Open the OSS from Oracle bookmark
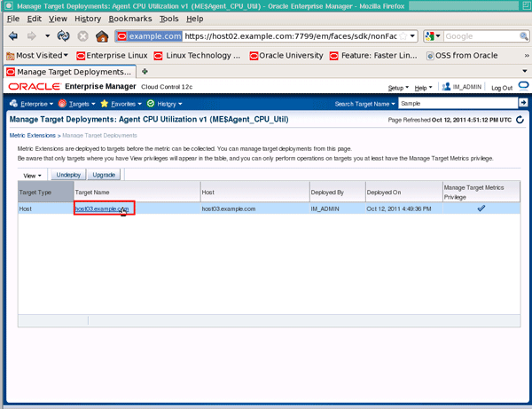The height and width of the screenshot is (409, 532). (x=462, y=55)
